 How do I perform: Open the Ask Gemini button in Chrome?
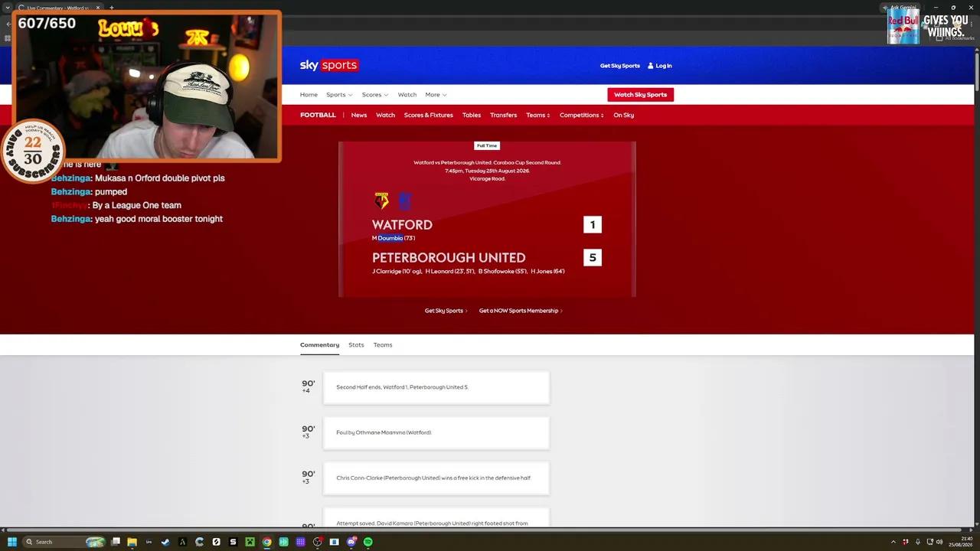click(x=900, y=8)
